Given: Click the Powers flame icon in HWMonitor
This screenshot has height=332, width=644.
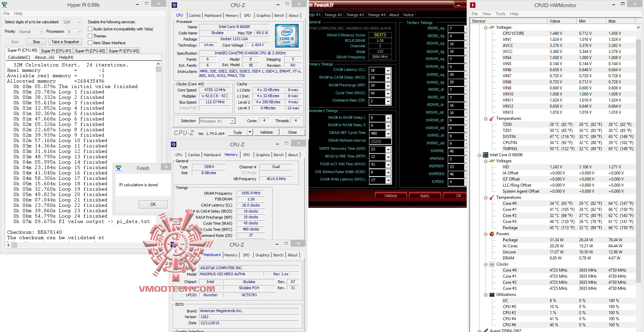Looking at the screenshot, I should [x=492, y=234].
